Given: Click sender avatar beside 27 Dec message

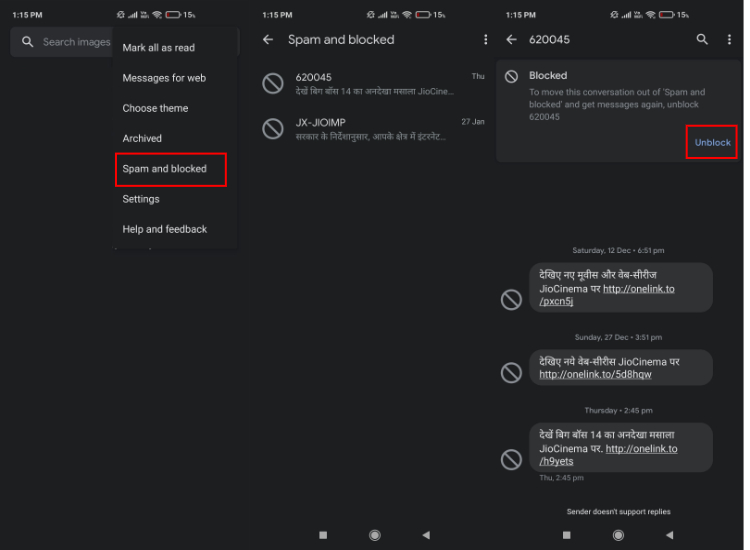Looking at the screenshot, I should [511, 373].
